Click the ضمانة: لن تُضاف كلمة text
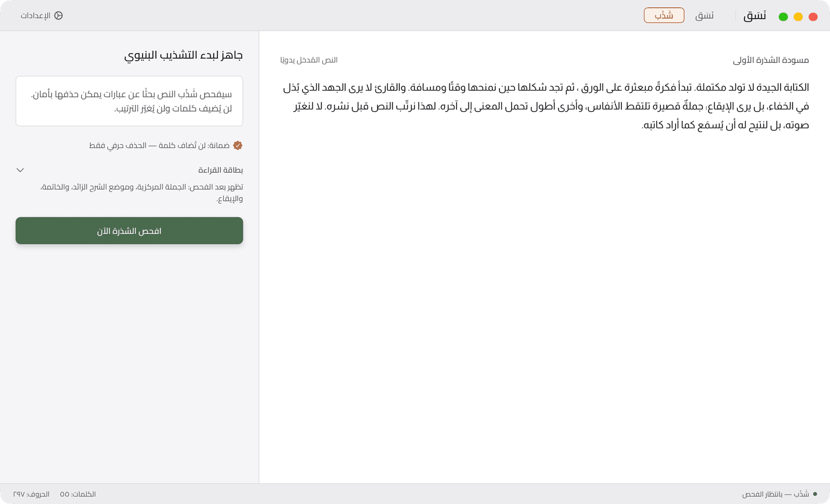830x504 pixels. [x=159, y=145]
